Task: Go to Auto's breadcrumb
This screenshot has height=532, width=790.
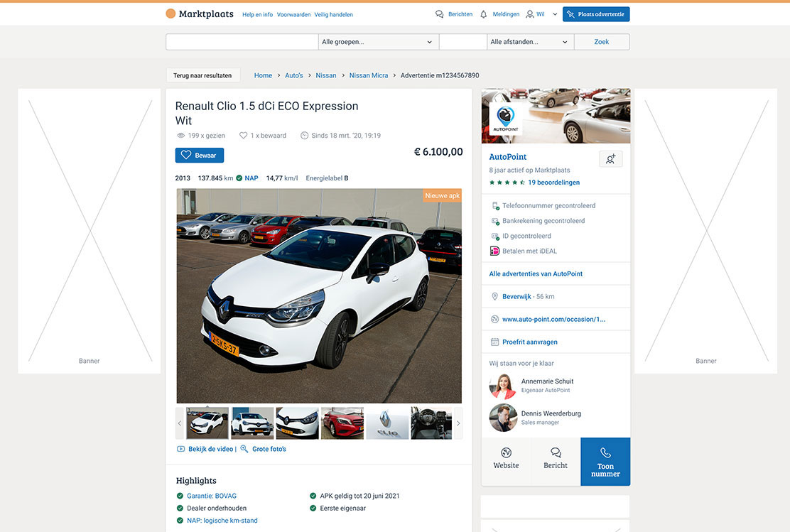Action: 293,75
